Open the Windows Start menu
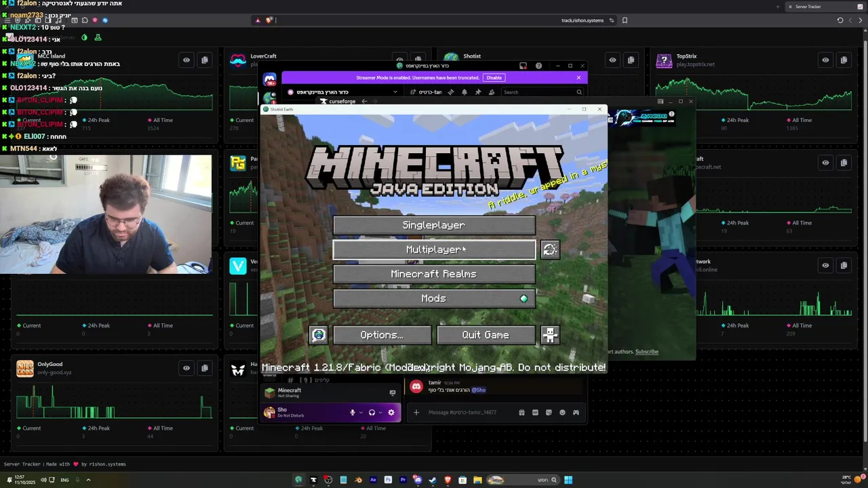This screenshot has height=488, width=868. 568,480
